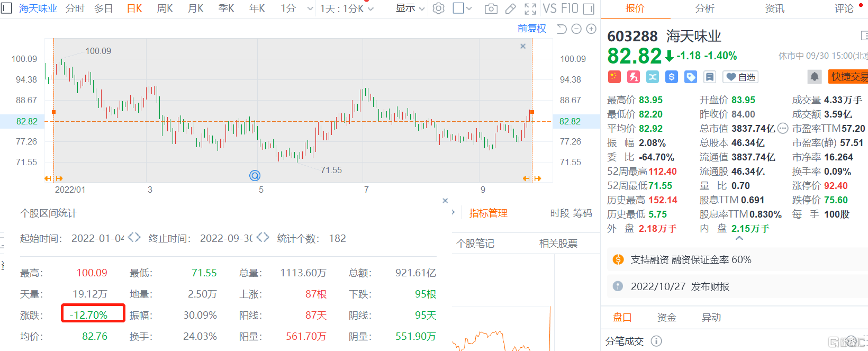Toggle the VS comparison mode
The width and height of the screenshot is (868, 351).
click(549, 8)
